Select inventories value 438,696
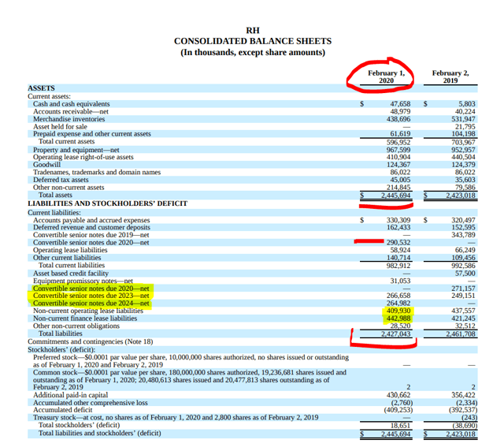The image size is (504, 447). coord(398,119)
